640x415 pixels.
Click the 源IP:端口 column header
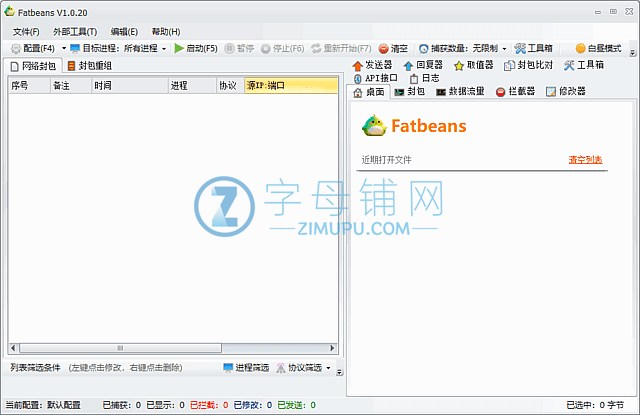290,86
